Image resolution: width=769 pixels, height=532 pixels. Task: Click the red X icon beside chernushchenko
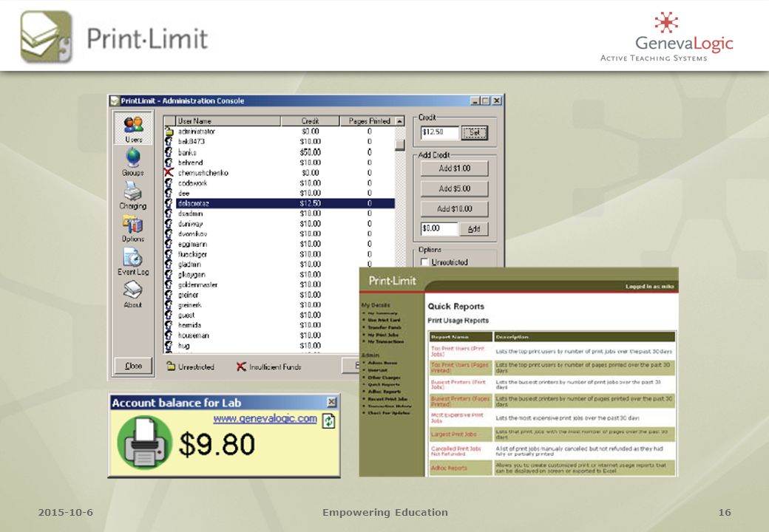[x=169, y=172]
